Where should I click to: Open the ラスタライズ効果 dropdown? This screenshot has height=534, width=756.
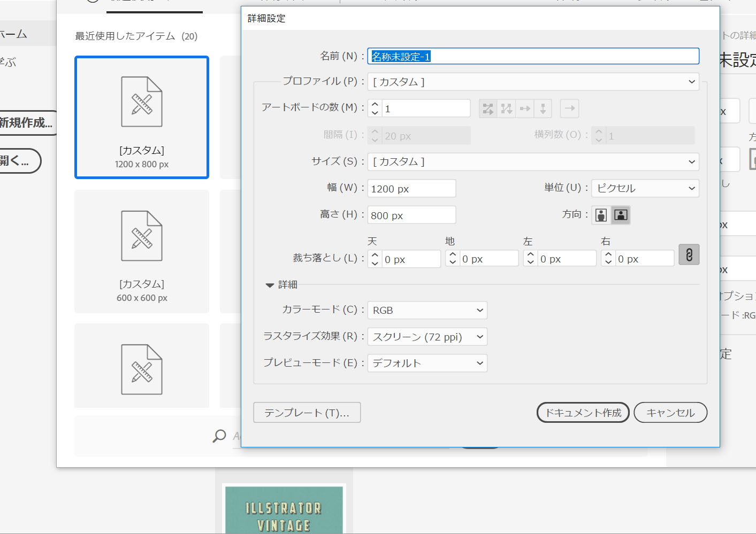tap(427, 337)
